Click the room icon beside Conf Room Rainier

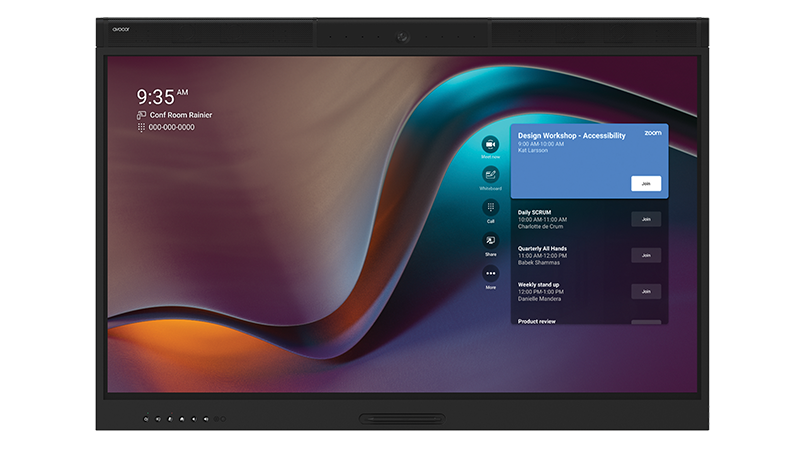click(141, 115)
